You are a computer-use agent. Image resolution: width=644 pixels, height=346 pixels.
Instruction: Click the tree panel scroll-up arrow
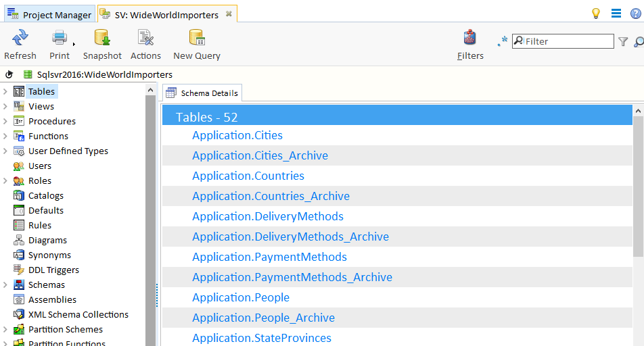[x=150, y=90]
